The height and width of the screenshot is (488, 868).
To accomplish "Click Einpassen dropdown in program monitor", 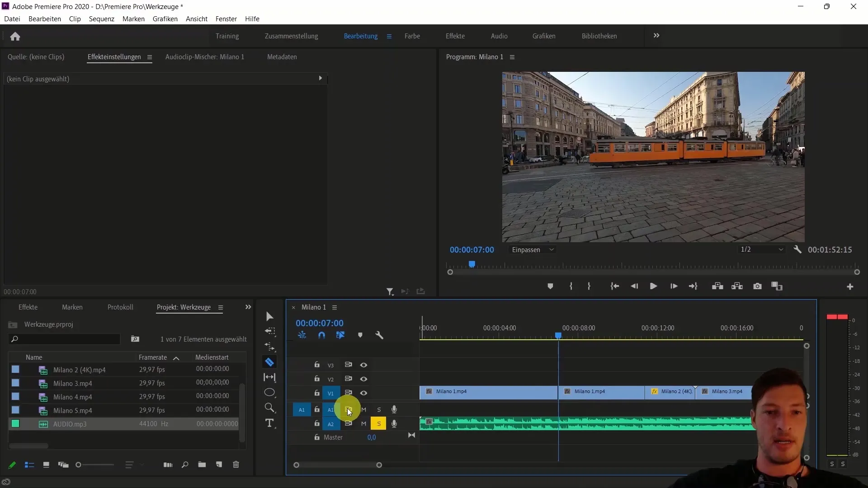I will point(533,250).
